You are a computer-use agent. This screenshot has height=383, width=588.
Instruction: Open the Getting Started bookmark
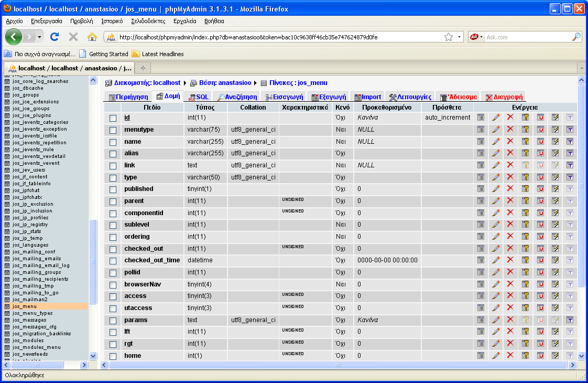pyautogui.click(x=104, y=54)
